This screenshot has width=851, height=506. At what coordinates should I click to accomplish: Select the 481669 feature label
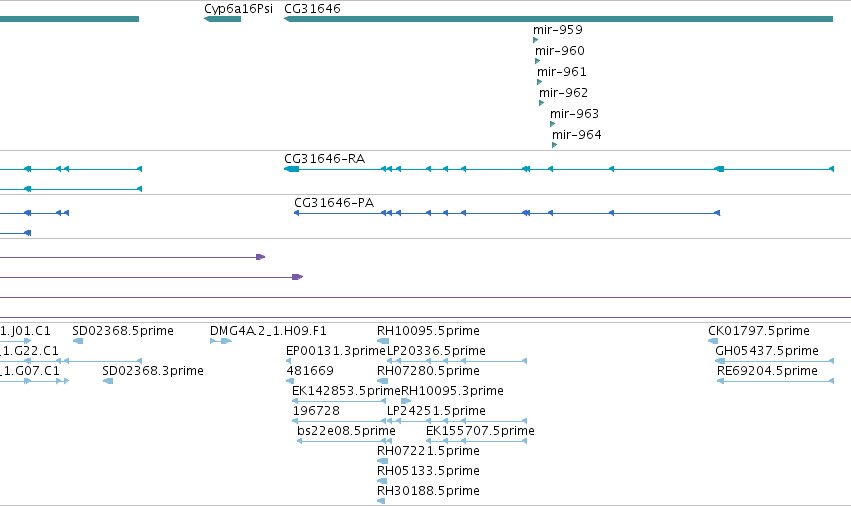(310, 371)
